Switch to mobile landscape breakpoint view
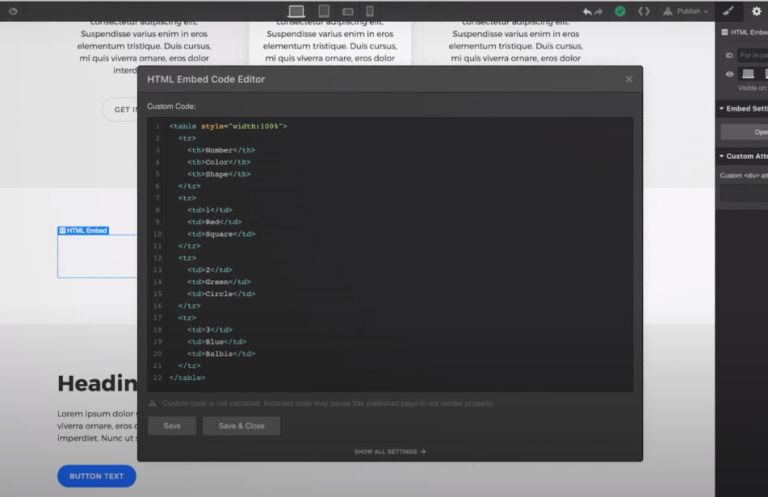This screenshot has height=497, width=768. (x=348, y=11)
